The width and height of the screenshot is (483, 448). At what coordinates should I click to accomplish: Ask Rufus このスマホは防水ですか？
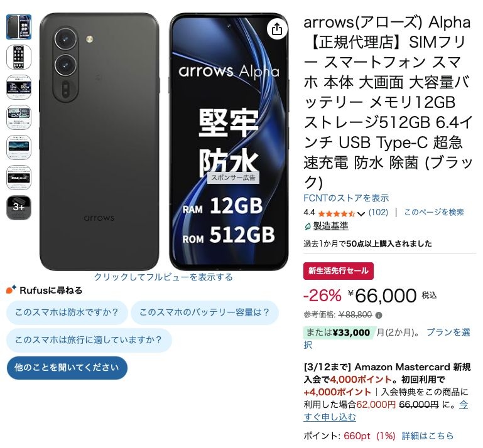point(67,312)
